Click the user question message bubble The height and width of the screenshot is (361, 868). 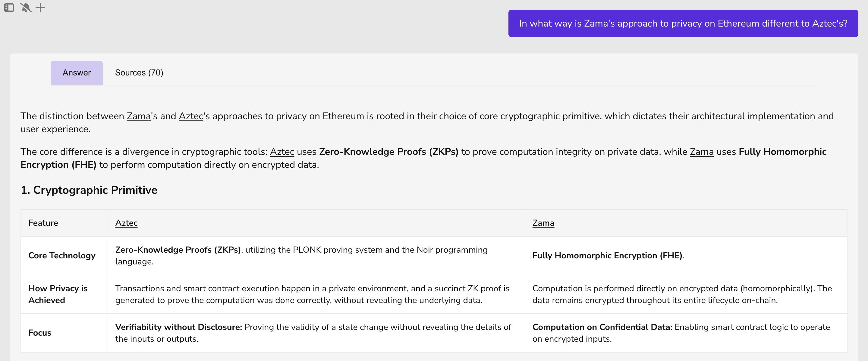pyautogui.click(x=683, y=23)
